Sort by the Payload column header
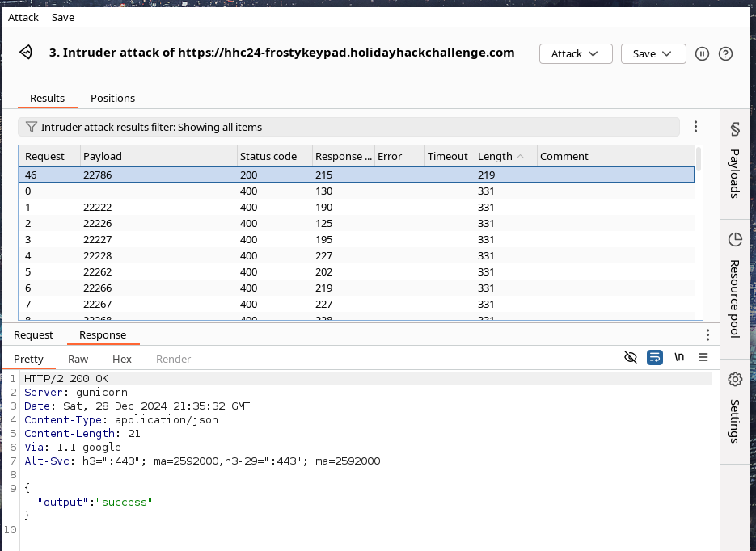 (x=158, y=156)
